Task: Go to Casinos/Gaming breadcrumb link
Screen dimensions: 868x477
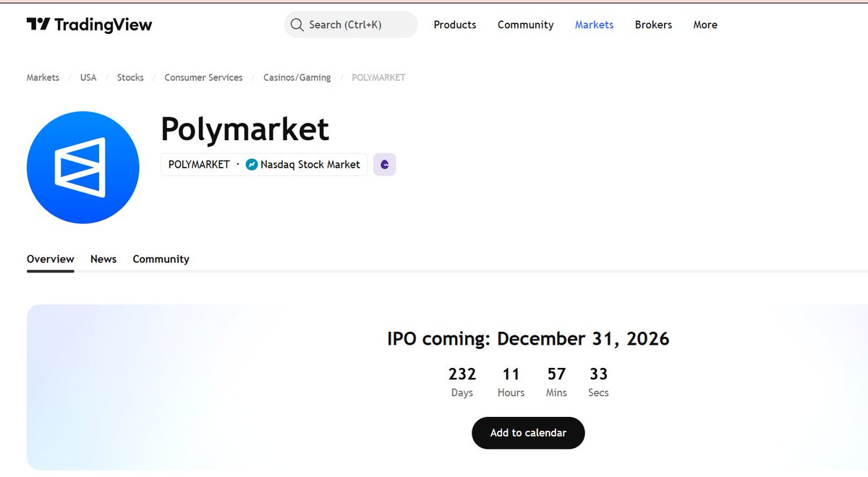Action: 297,77
